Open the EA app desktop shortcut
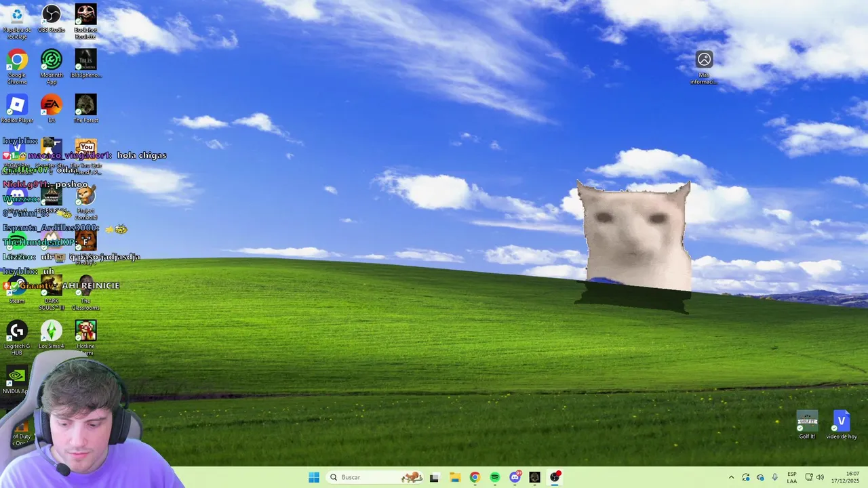 pyautogui.click(x=52, y=109)
